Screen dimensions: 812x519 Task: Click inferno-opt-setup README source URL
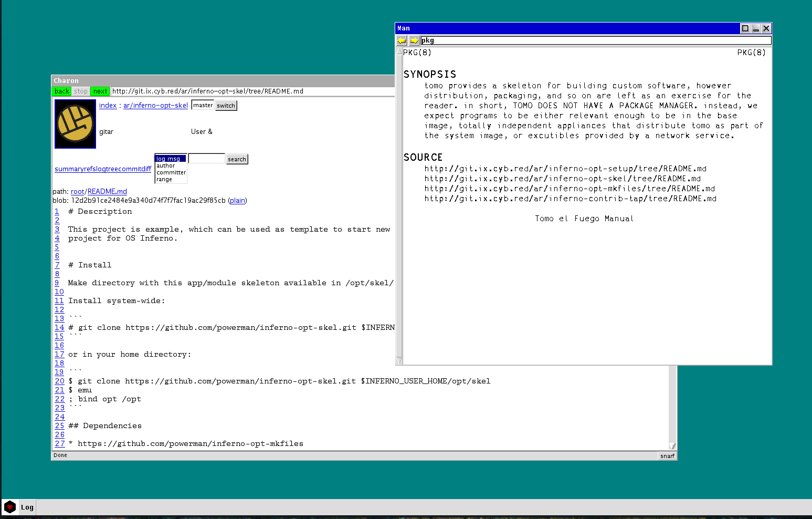[x=565, y=169]
